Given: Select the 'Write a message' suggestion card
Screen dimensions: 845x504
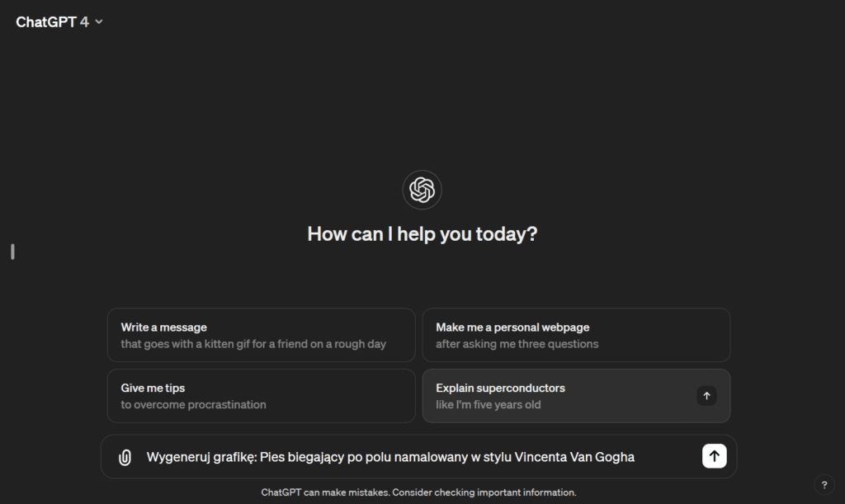Looking at the screenshot, I should (261, 335).
